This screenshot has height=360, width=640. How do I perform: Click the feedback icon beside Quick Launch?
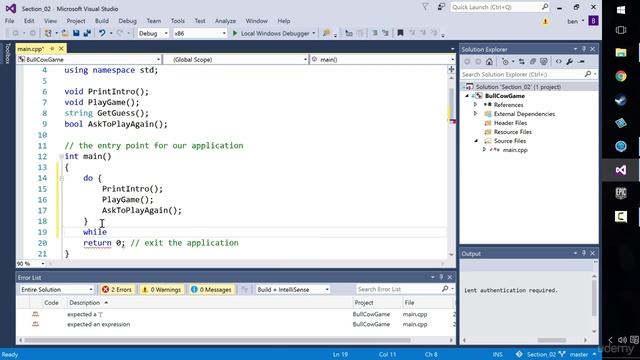[x=441, y=7]
